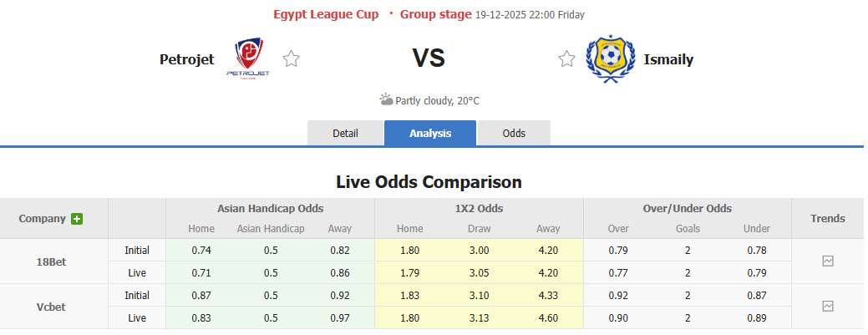Open Egypt League Cup link
868x335 pixels.
click(326, 14)
